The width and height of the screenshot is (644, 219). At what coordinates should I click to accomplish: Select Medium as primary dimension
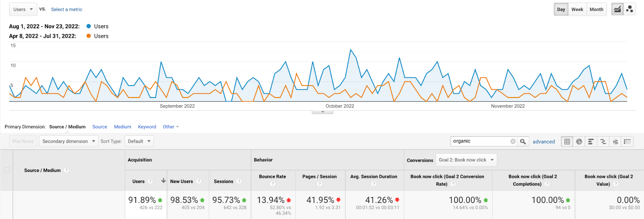coord(122,127)
